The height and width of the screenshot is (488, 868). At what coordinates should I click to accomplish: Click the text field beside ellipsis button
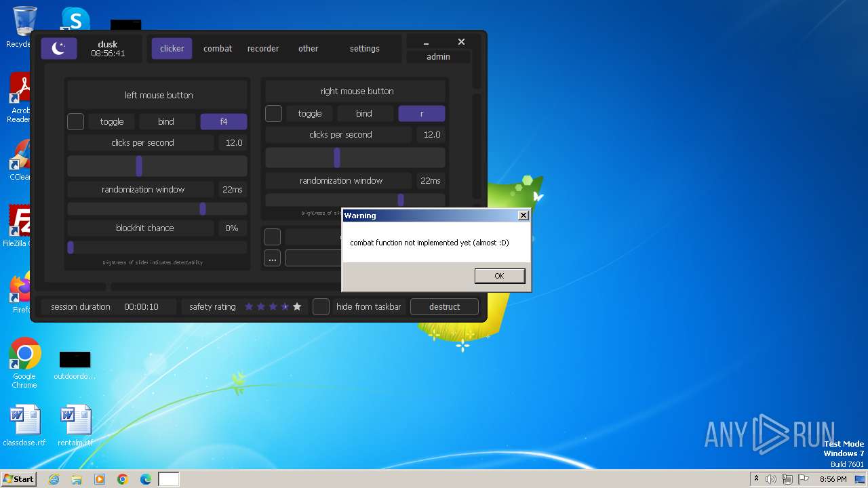pos(313,258)
